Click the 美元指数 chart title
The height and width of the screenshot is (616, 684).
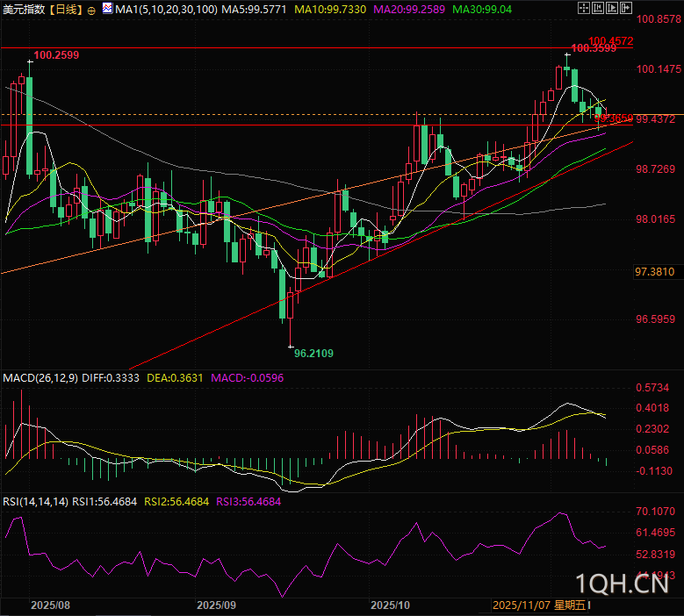(24, 9)
